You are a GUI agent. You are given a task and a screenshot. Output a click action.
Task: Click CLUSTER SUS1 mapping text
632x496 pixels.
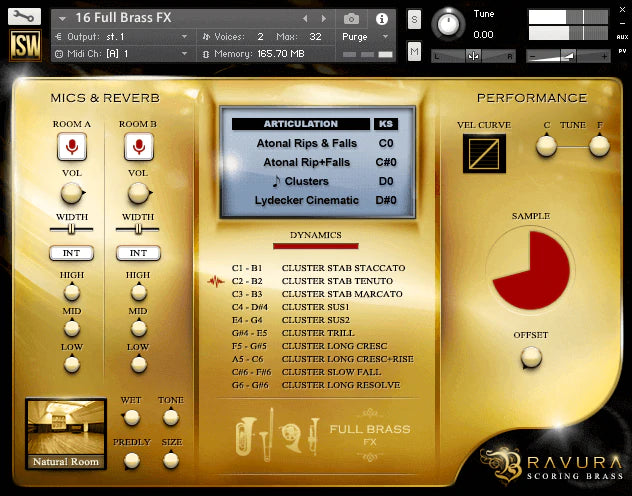[x=316, y=307]
